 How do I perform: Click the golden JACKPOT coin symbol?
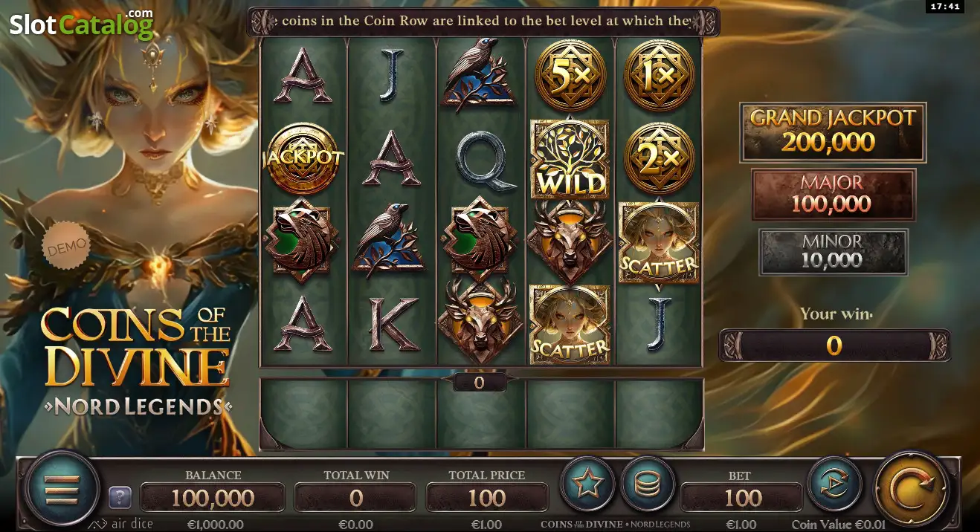click(302, 158)
